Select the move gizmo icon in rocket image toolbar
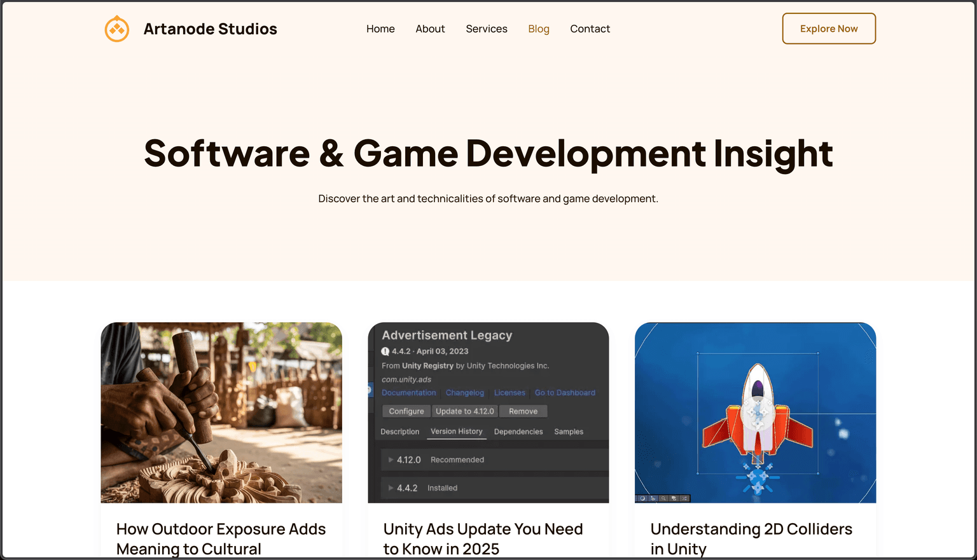977x560 pixels. point(653,498)
